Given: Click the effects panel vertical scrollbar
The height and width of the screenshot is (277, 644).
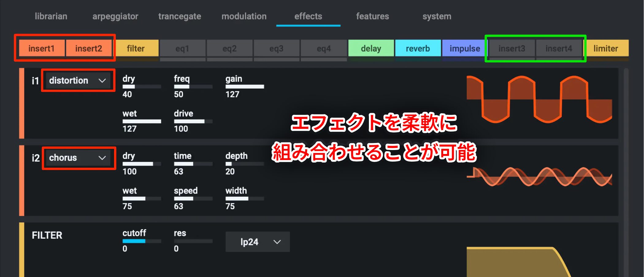Looking at the screenshot, I should click(x=626, y=172).
